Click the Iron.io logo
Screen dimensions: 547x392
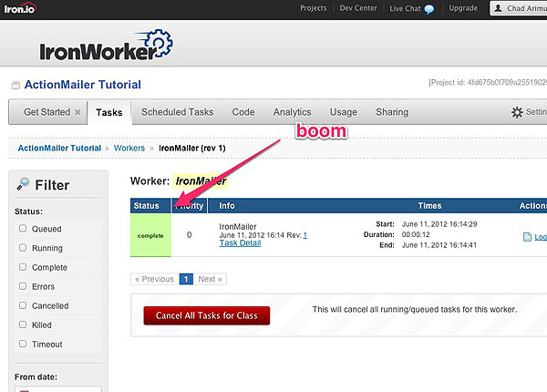19,8
